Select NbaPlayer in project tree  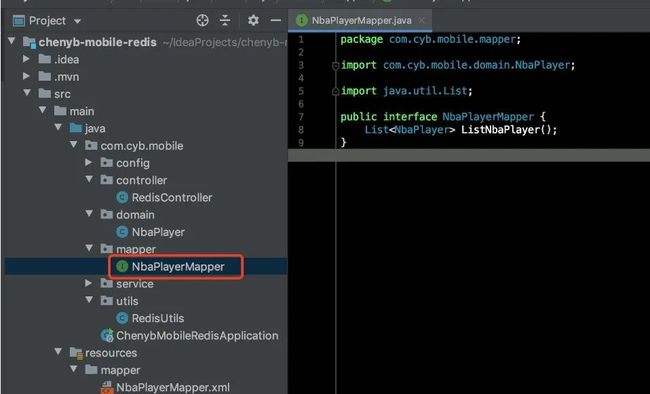click(x=158, y=232)
